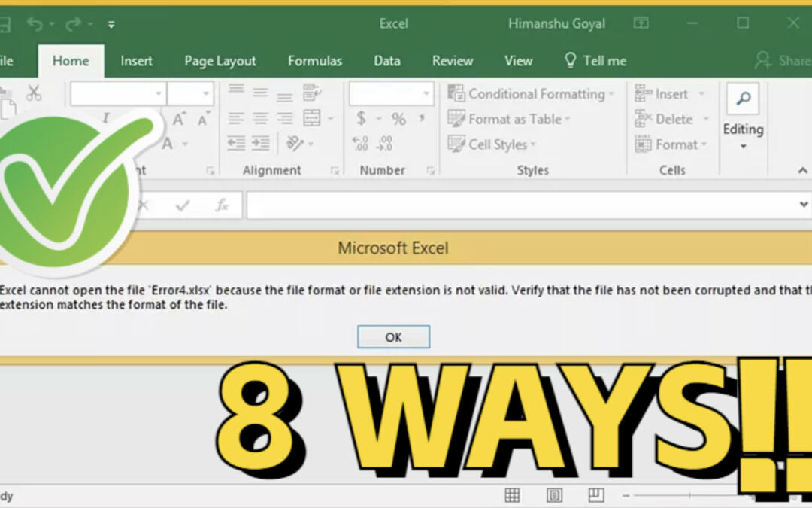Click the Tell me search box

pyautogui.click(x=595, y=61)
